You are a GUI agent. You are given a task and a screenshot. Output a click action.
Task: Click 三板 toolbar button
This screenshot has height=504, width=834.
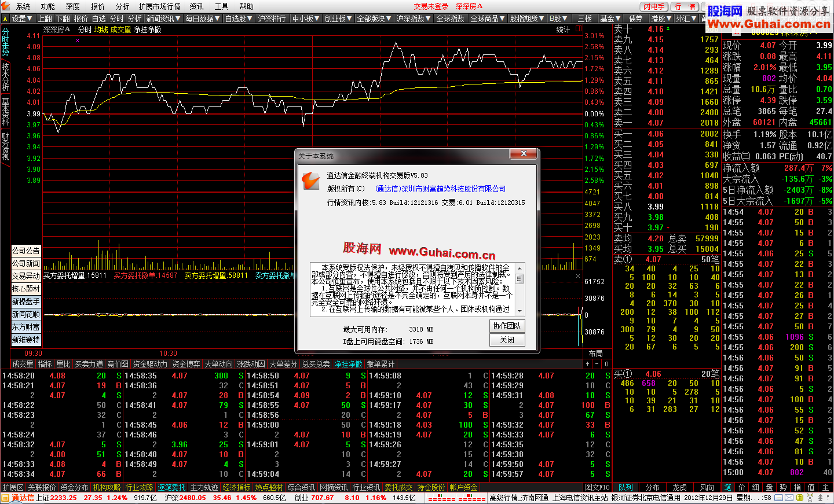pos(585,19)
